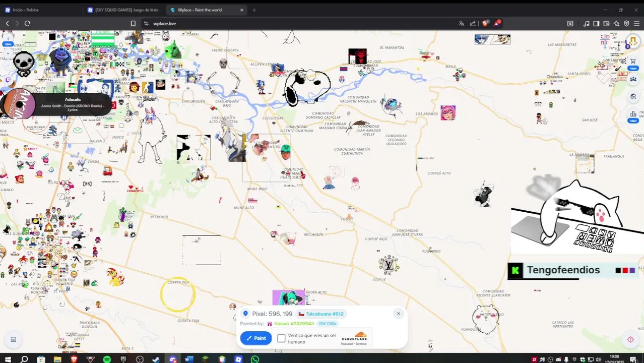This screenshot has width=644, height=363.
Task: Open Windows taskbar search
Action: (x=24, y=359)
